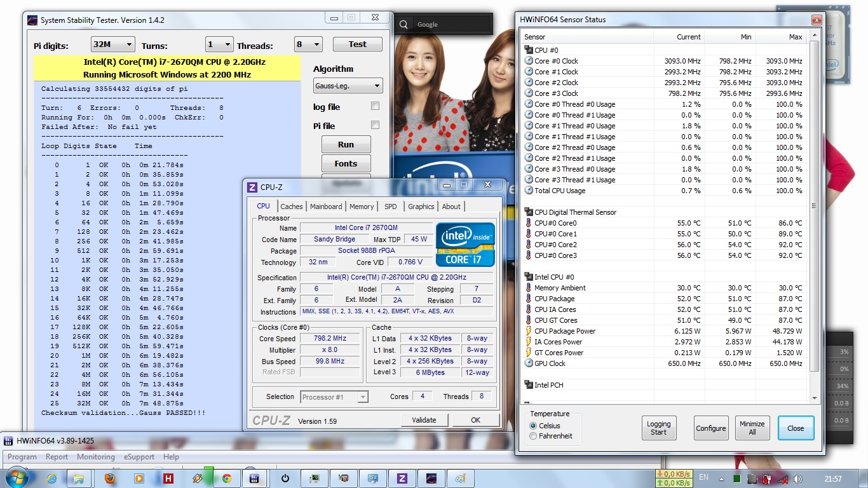Switch to the Mainboard tab
This screenshot has width=868, height=488.
pyautogui.click(x=326, y=207)
